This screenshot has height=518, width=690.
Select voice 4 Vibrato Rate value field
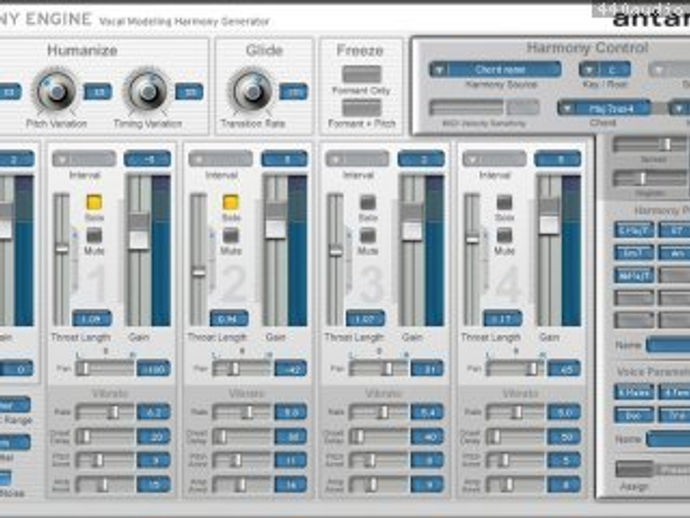564,412
